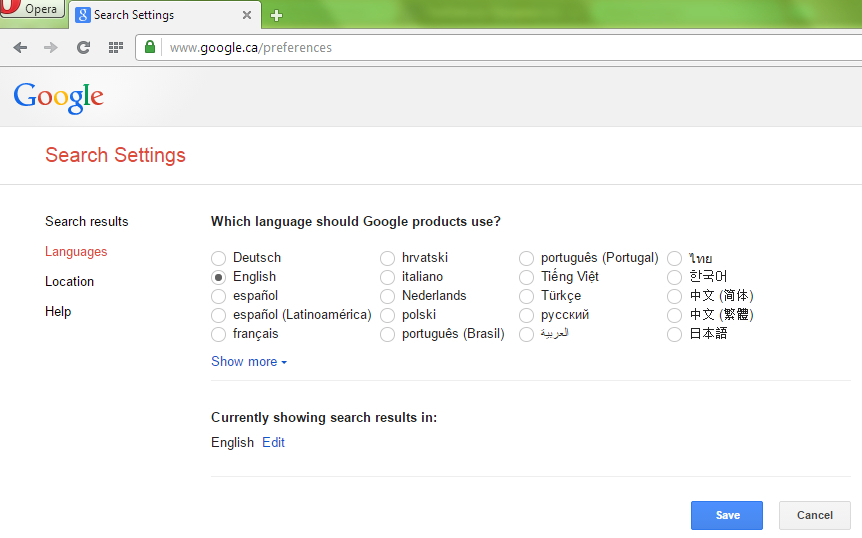This screenshot has height=538, width=862.
Task: Click the Edit link next to English
Action: coord(273,442)
